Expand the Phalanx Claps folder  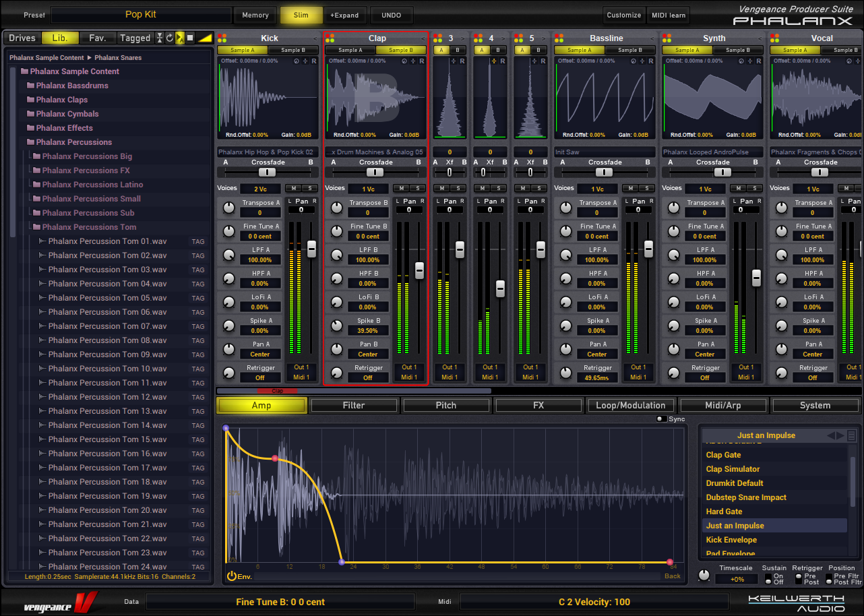(30, 100)
